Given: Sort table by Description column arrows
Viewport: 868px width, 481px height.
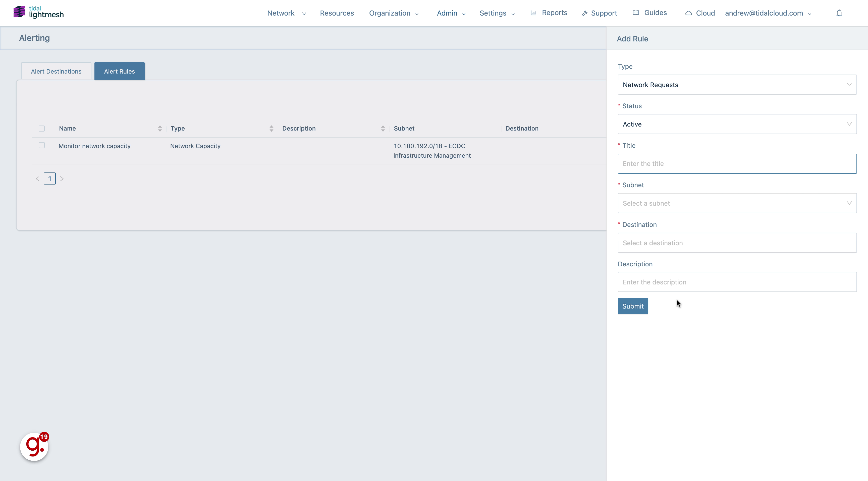Looking at the screenshot, I should [x=383, y=128].
